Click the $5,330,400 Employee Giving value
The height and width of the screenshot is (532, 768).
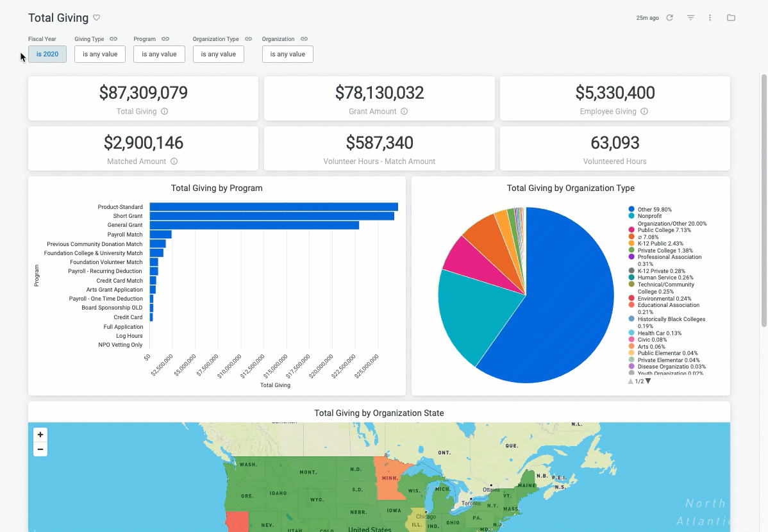(615, 92)
